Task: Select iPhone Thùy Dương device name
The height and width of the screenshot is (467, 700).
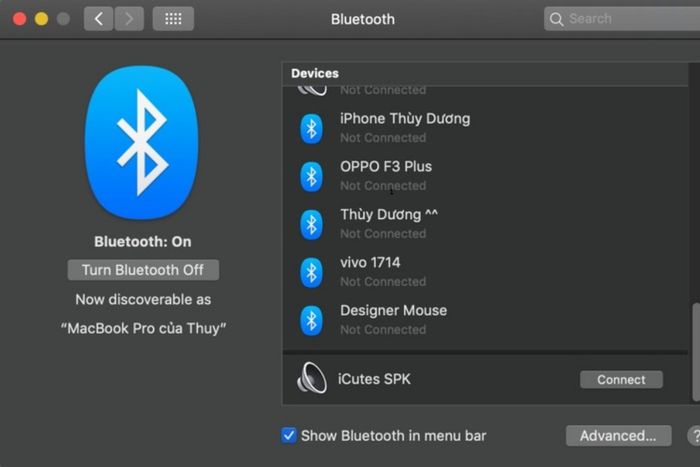Action: click(x=405, y=119)
